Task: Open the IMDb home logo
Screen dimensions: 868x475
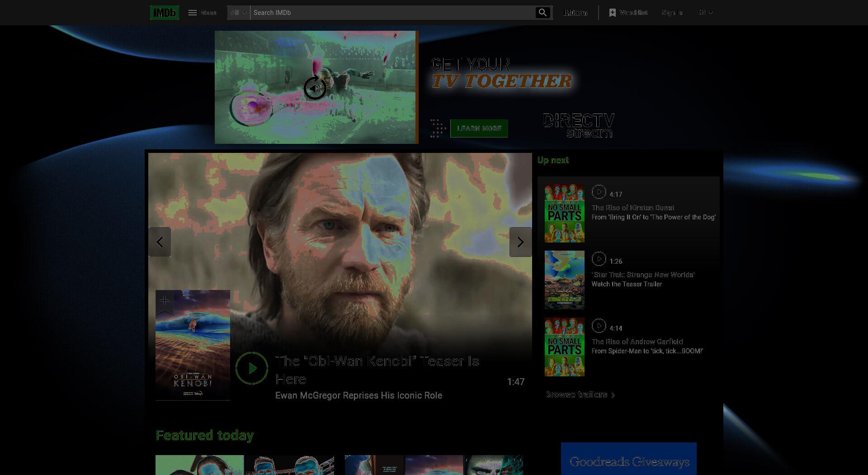Action: [x=165, y=13]
